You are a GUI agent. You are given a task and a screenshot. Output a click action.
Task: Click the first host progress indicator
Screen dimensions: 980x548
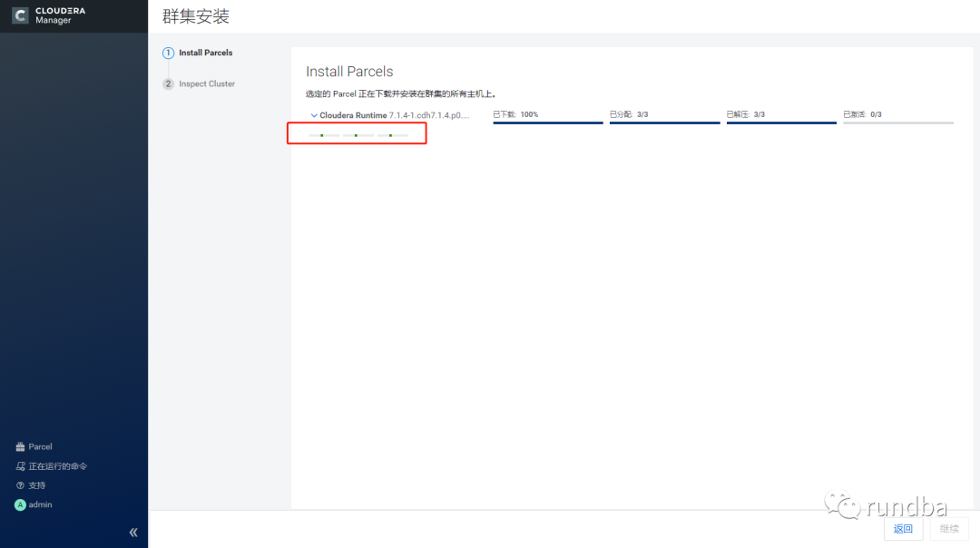[x=324, y=135]
